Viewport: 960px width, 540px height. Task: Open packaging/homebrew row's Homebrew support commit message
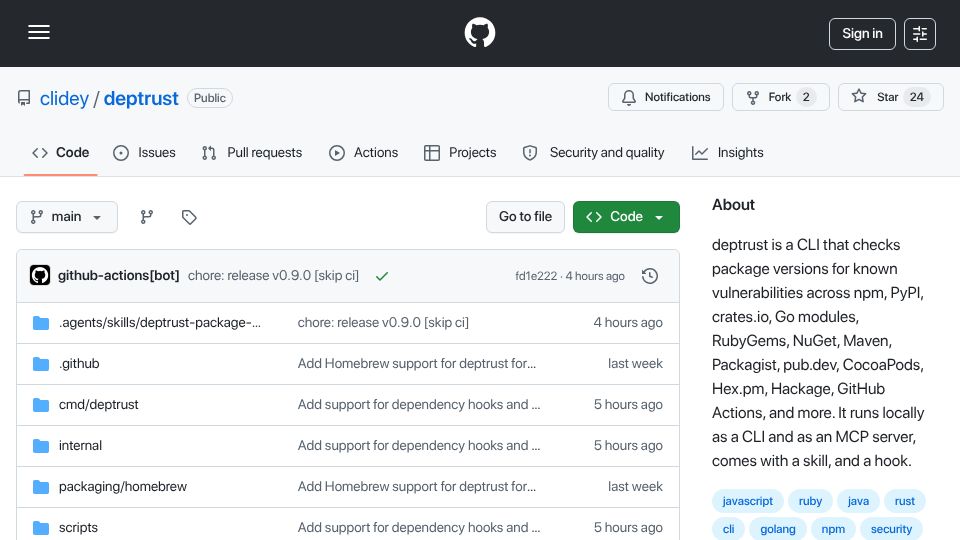(x=417, y=487)
